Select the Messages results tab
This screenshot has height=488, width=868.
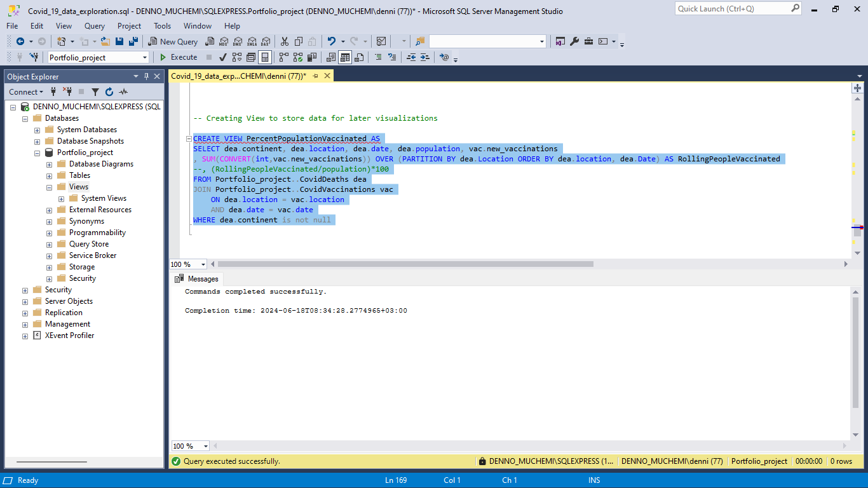tap(197, 278)
